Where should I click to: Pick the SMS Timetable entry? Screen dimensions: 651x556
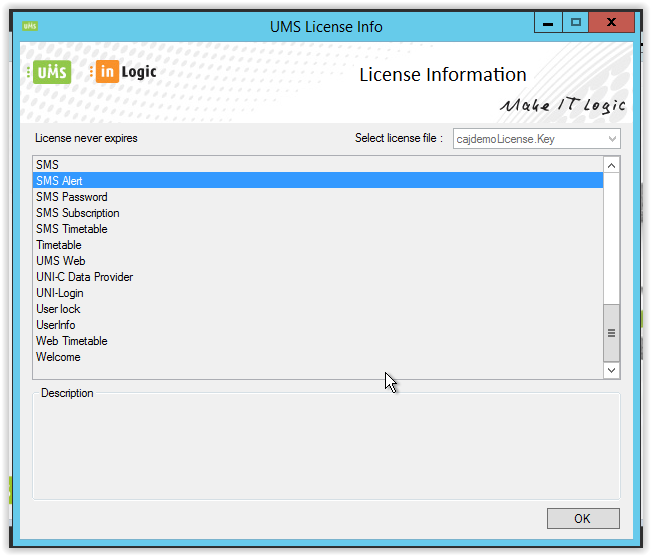[x=71, y=229]
